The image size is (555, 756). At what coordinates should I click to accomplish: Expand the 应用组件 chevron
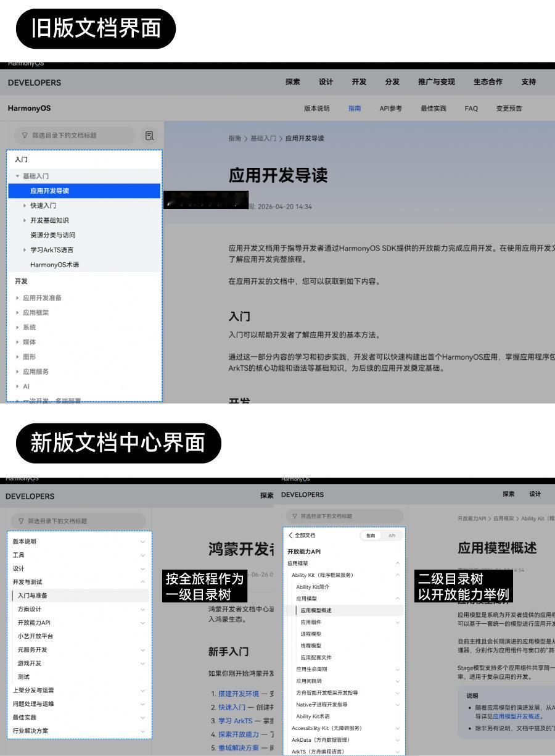point(398,623)
